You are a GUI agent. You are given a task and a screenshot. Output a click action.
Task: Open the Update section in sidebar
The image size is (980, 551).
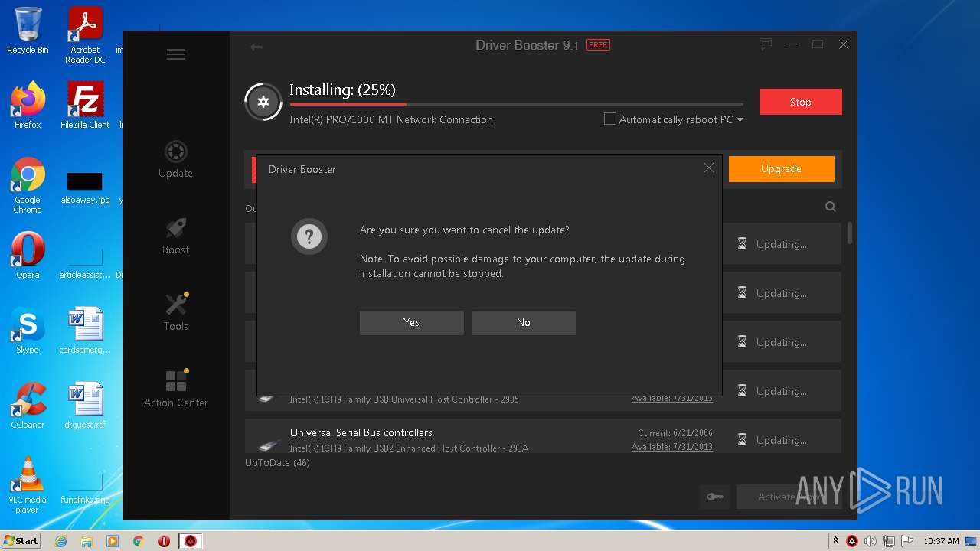coord(175,159)
